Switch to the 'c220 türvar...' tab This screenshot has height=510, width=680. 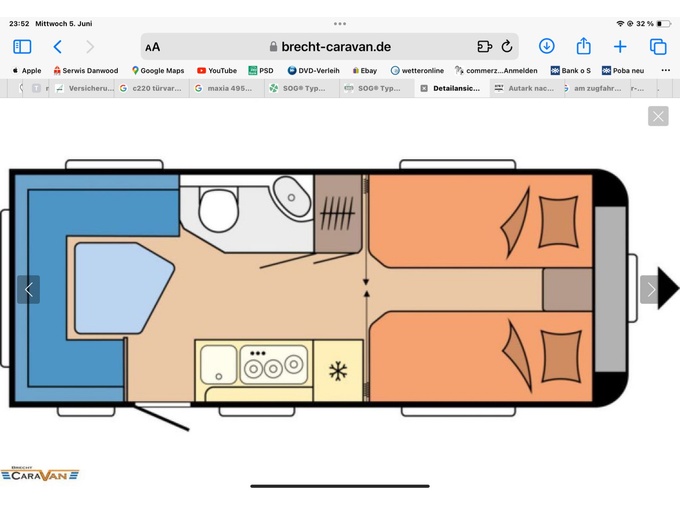[150, 88]
